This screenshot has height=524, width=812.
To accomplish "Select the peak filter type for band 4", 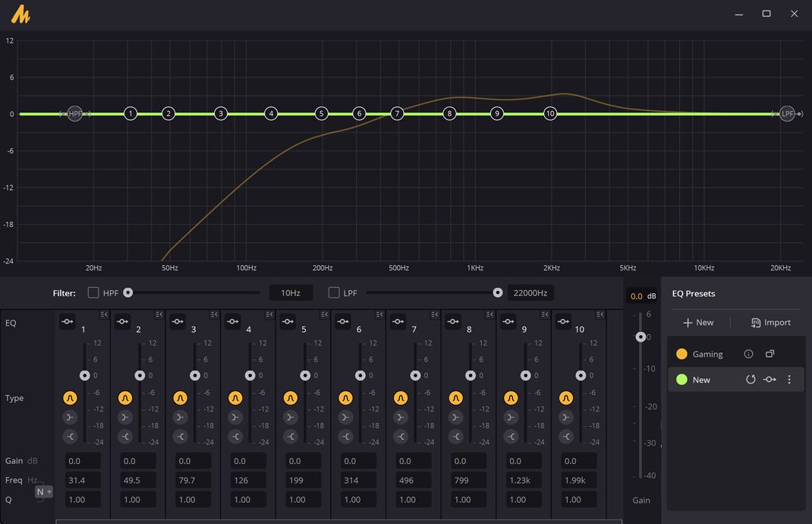I will click(x=235, y=398).
